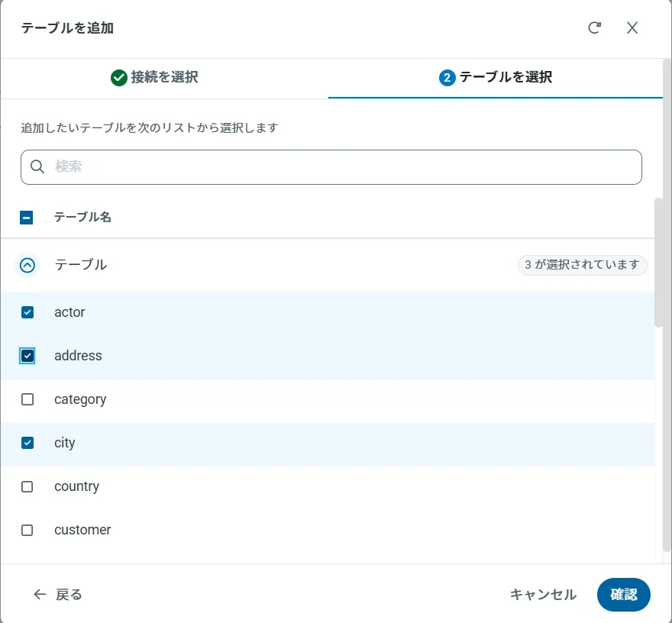Toggle the select-all テーブル名 checkbox

pyautogui.click(x=27, y=218)
